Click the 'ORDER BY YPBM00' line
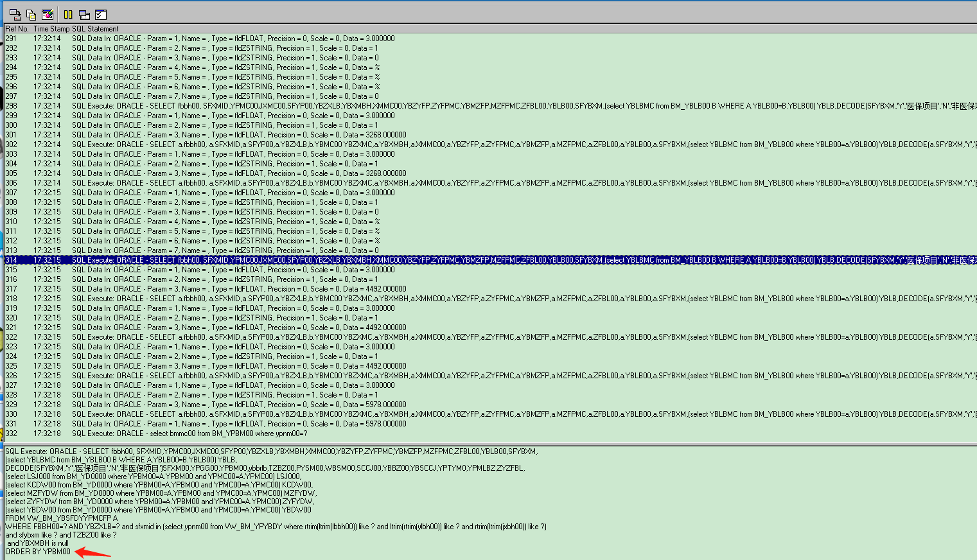This screenshot has height=560, width=977. [38, 552]
